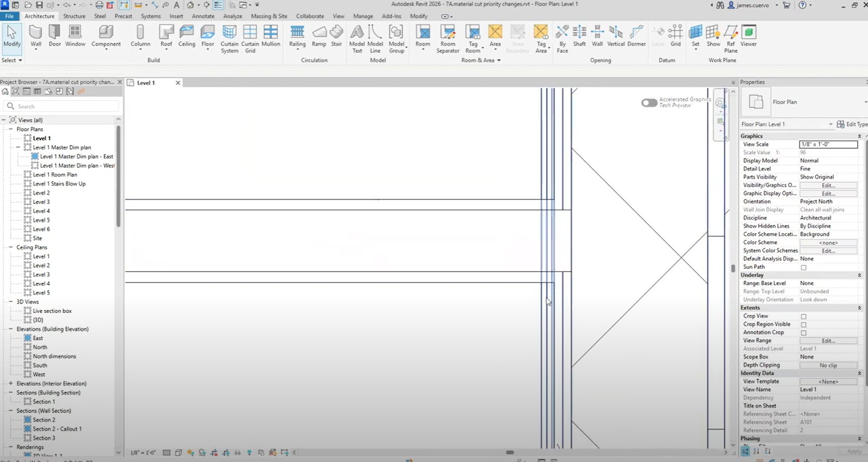Screen dimensions: 868x462
Task: Open the Floor Plan: Level 1 dropdown
Action: click(x=830, y=124)
